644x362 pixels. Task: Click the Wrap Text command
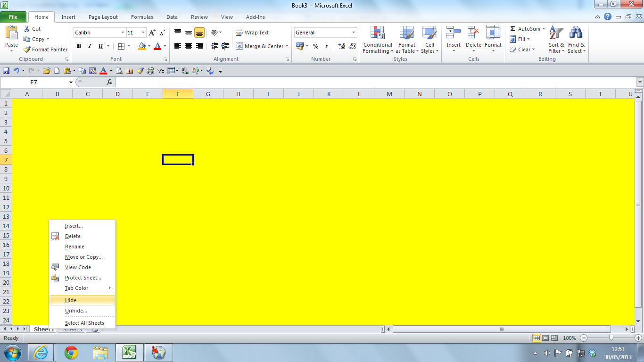253,32
